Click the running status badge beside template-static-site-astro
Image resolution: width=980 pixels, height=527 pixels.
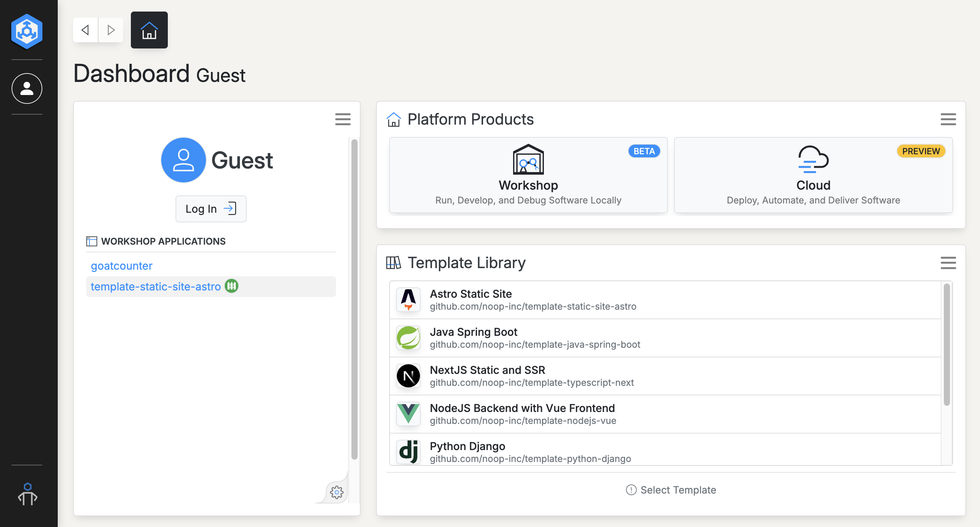pyautogui.click(x=232, y=286)
